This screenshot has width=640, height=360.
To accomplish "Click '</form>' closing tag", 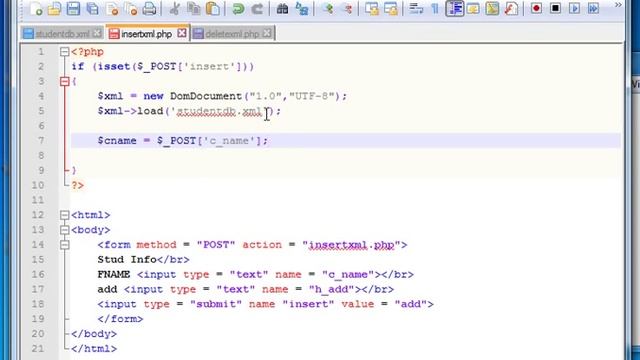I will [x=120, y=319].
